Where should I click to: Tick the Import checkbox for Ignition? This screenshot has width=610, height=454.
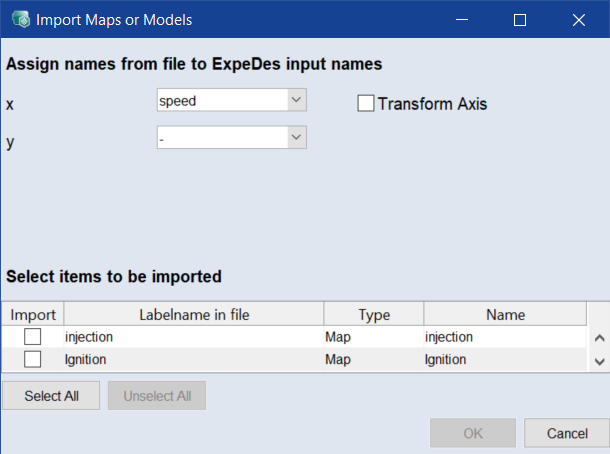33,358
